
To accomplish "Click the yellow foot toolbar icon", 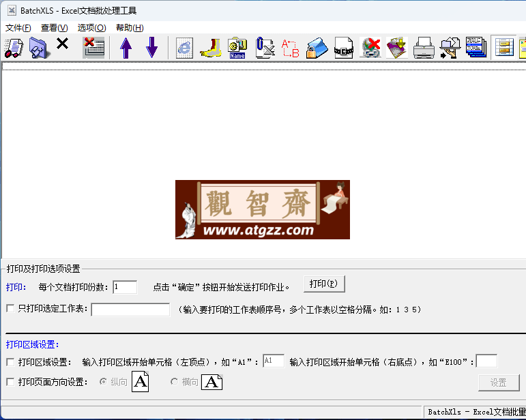I will click(x=211, y=48).
